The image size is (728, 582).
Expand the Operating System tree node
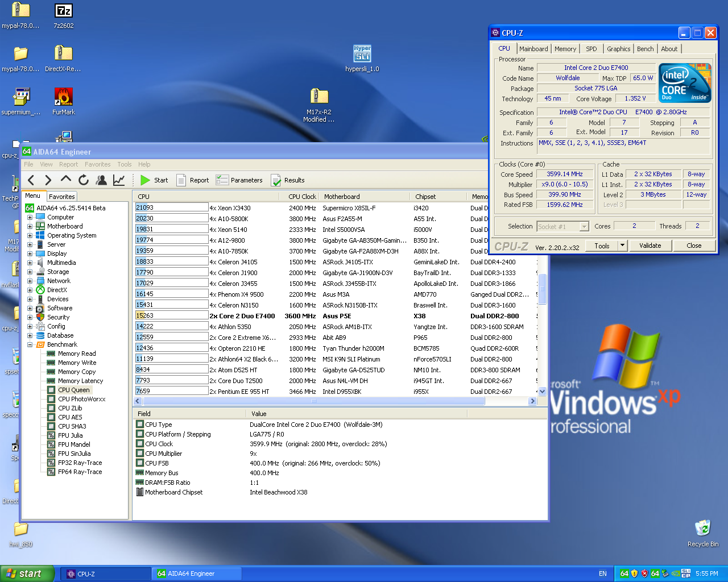coord(30,235)
